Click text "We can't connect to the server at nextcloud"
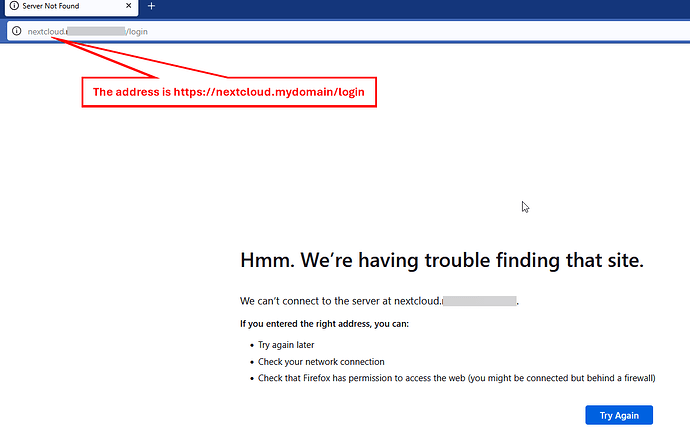This screenshot has width=690, height=444. point(340,301)
